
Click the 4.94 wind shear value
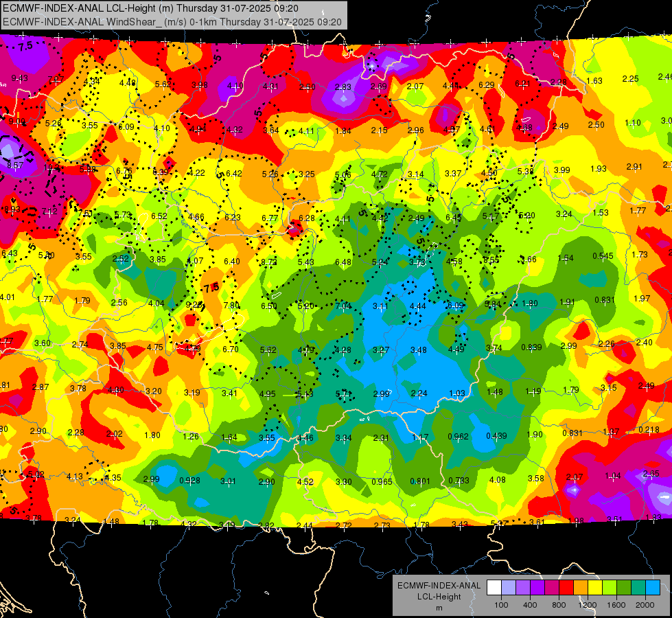(x=198, y=129)
